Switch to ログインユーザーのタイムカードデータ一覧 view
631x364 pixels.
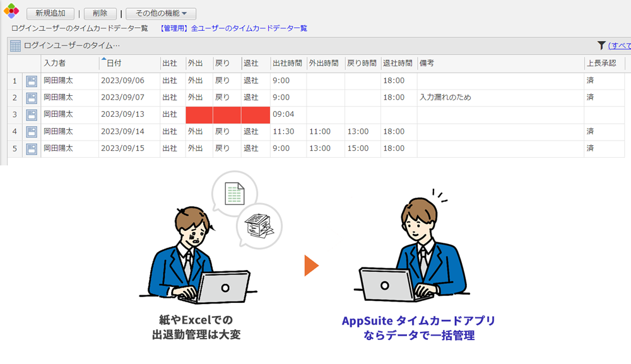[x=80, y=28]
